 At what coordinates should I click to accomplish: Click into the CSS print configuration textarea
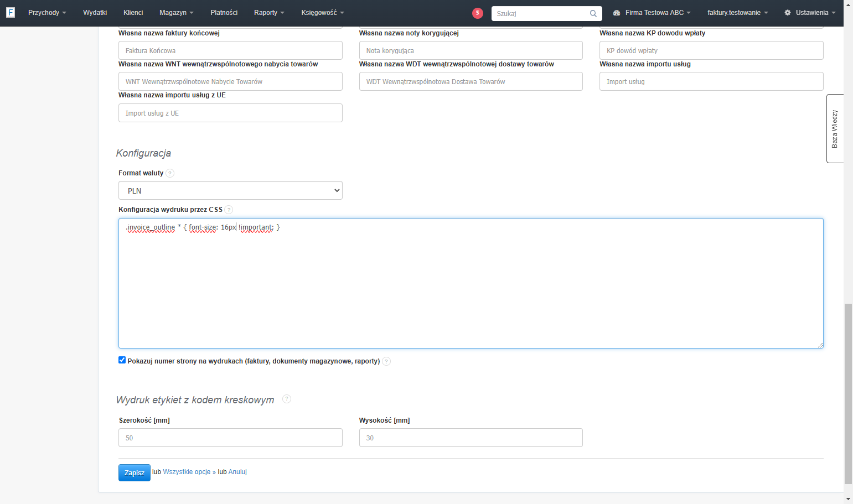(x=471, y=283)
